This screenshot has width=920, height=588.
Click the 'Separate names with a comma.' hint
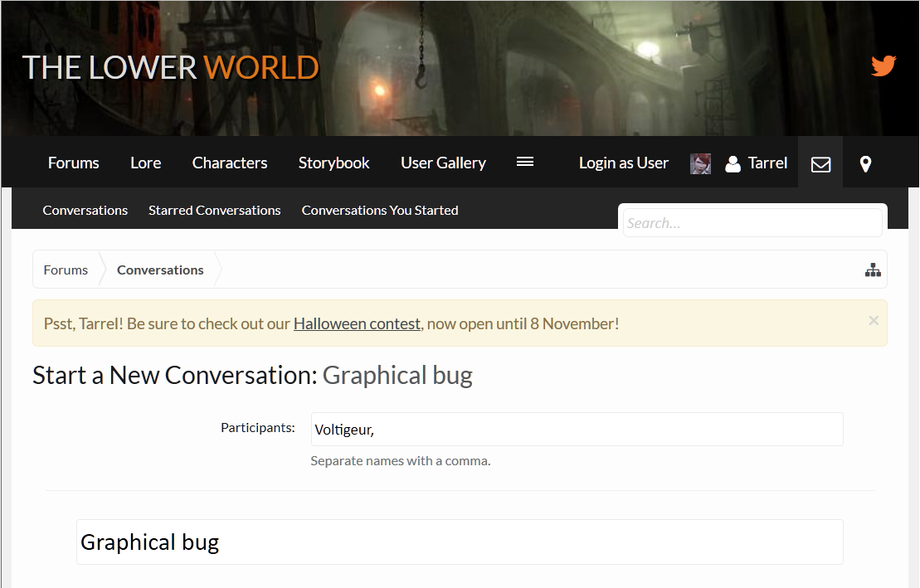(400, 461)
